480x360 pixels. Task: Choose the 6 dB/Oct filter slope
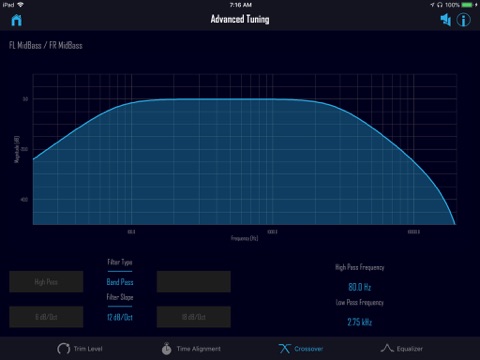(46, 317)
